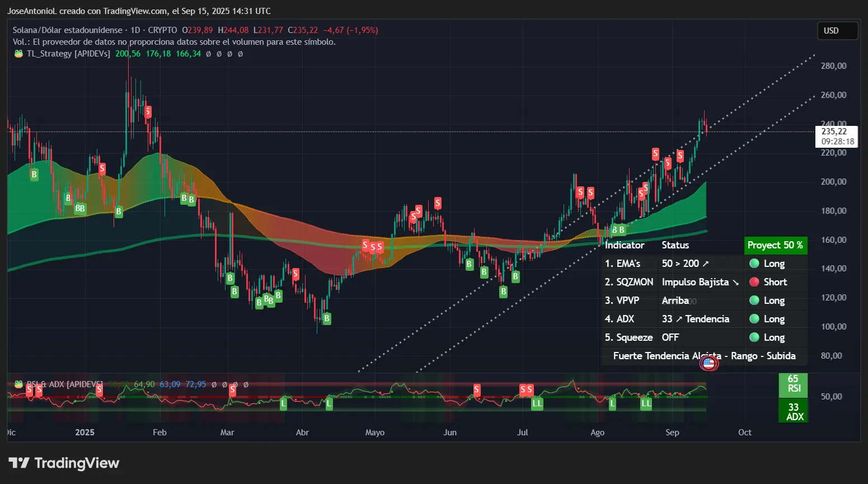This screenshot has height=484, width=868.
Task: Select a green B buy marker near the April low
Action: tap(326, 318)
